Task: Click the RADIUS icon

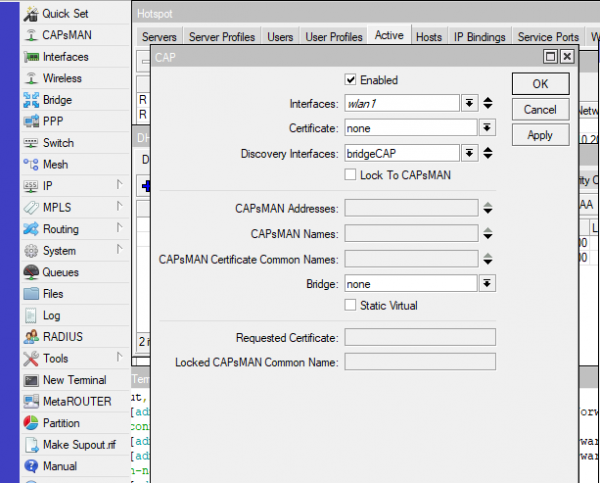Action: coord(29,337)
